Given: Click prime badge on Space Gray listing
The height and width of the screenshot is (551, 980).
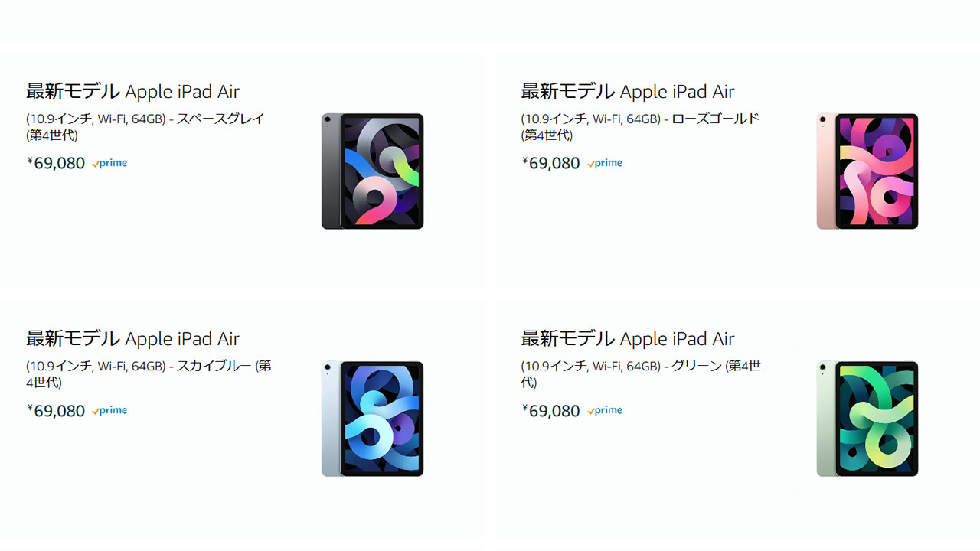Looking at the screenshot, I should click(109, 163).
